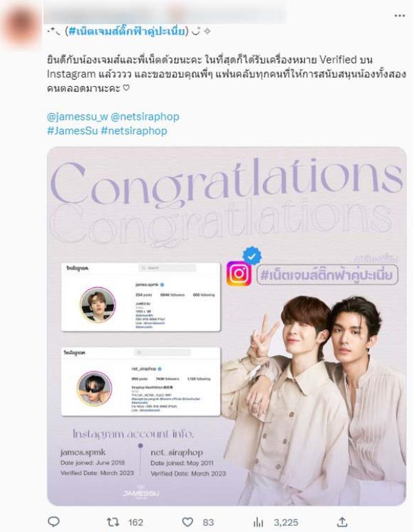Click the #netsiraphop hashtag
413x532 pixels.
[134, 131]
